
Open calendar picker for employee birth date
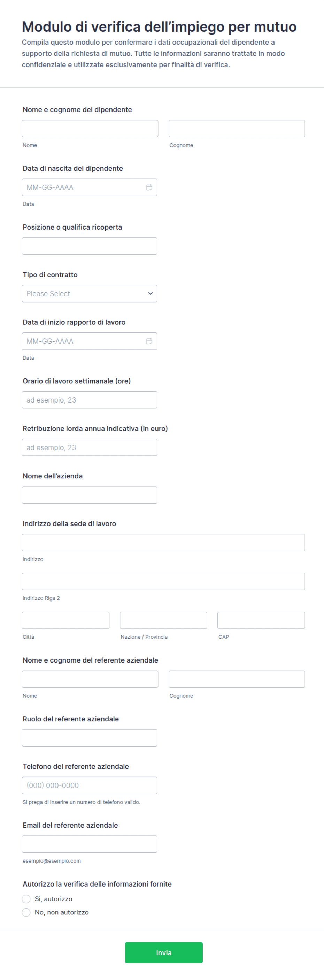[149, 187]
